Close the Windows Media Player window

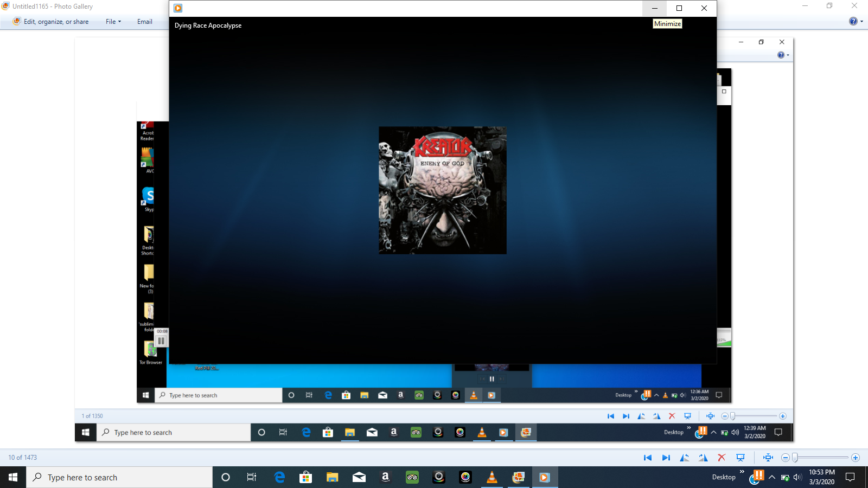pos(704,8)
